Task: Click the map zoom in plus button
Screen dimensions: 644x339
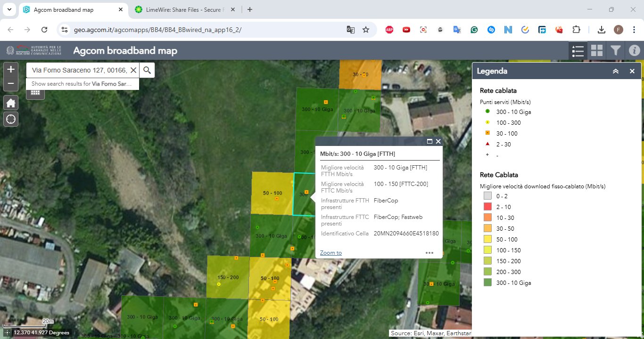Action: click(x=11, y=69)
